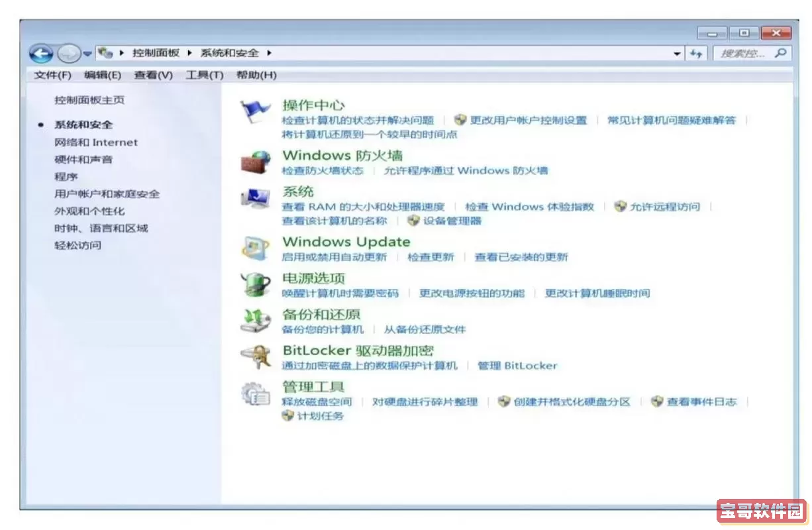Click the 操作中心 flag icon
The image size is (812, 530).
click(255, 112)
